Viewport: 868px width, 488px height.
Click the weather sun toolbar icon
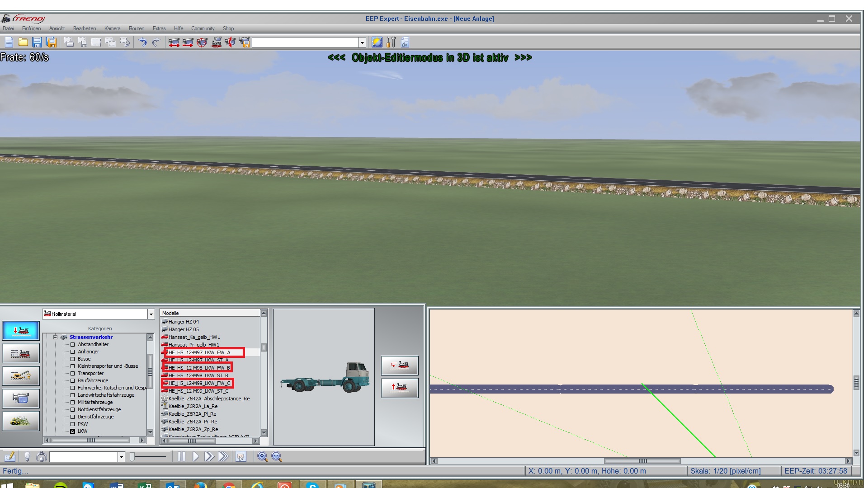[x=377, y=42]
